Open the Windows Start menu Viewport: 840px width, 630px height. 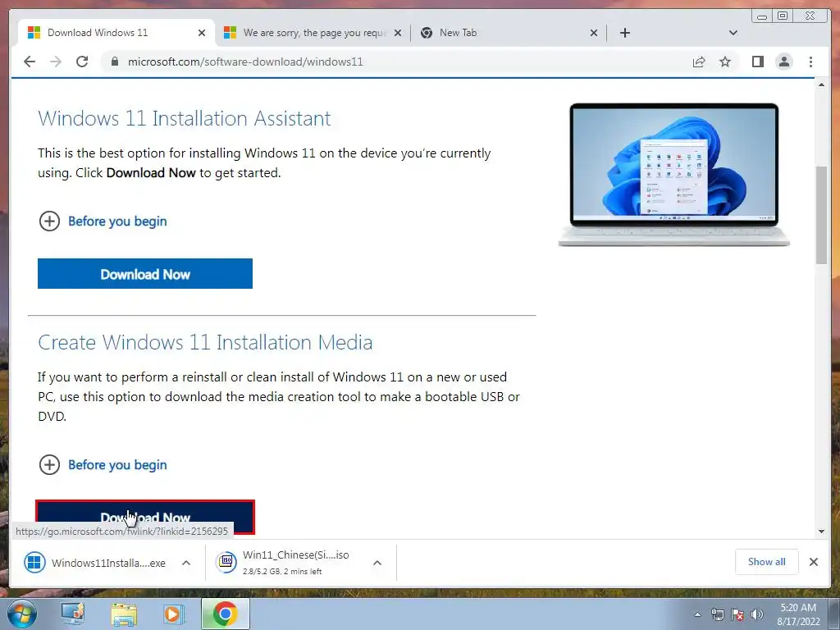click(21, 614)
